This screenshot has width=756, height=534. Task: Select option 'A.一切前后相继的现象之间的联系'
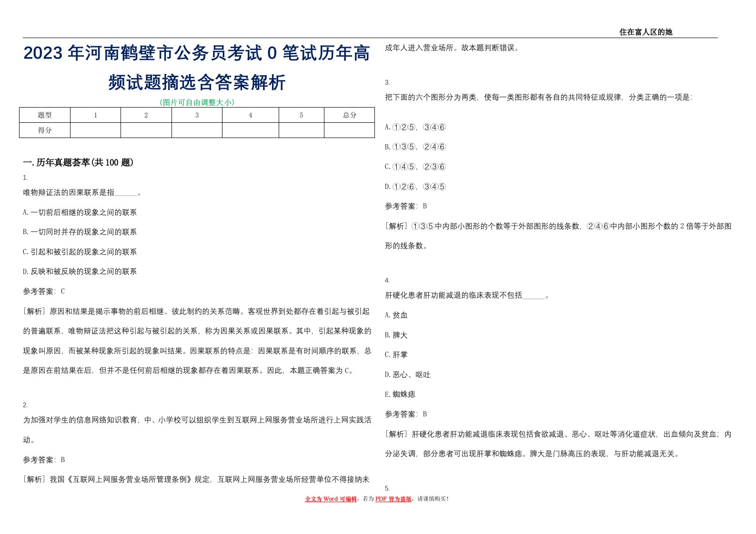(x=80, y=212)
